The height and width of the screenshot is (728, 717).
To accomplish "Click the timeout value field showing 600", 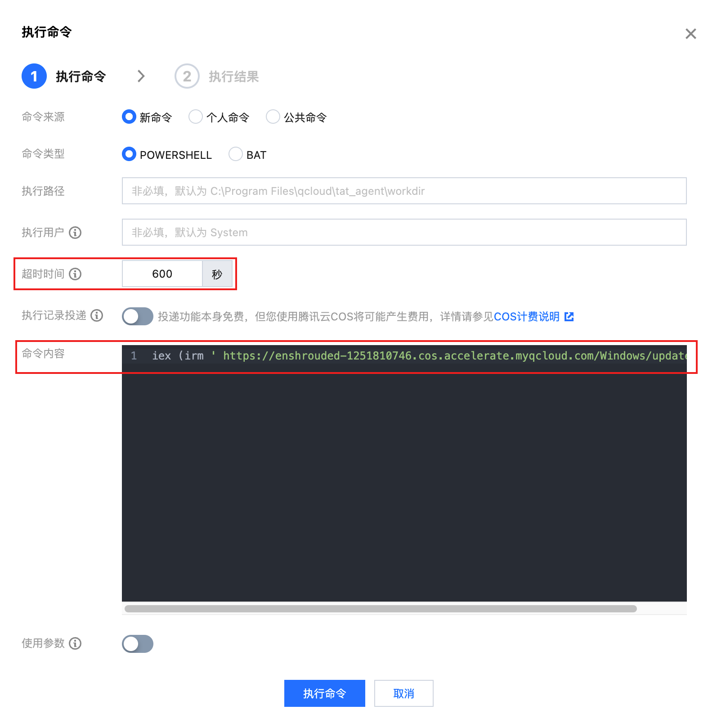I will coord(162,274).
